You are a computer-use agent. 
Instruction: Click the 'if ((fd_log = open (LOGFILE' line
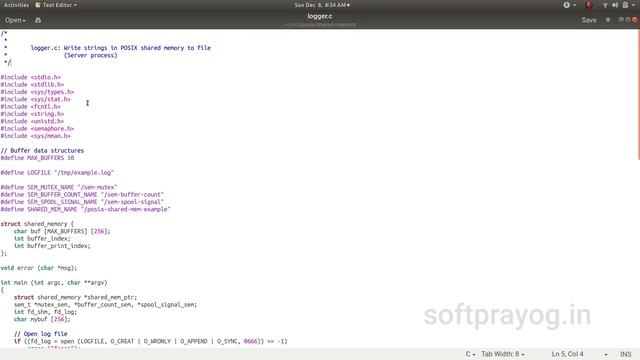click(151, 342)
